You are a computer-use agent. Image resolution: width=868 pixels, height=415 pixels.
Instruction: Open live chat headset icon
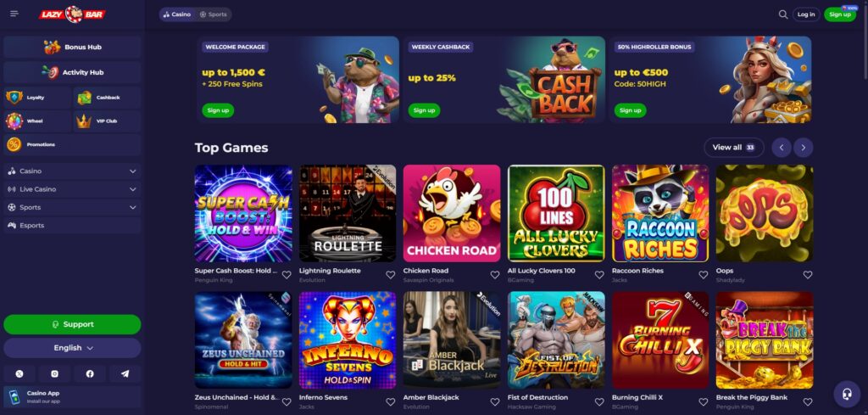[x=847, y=394]
